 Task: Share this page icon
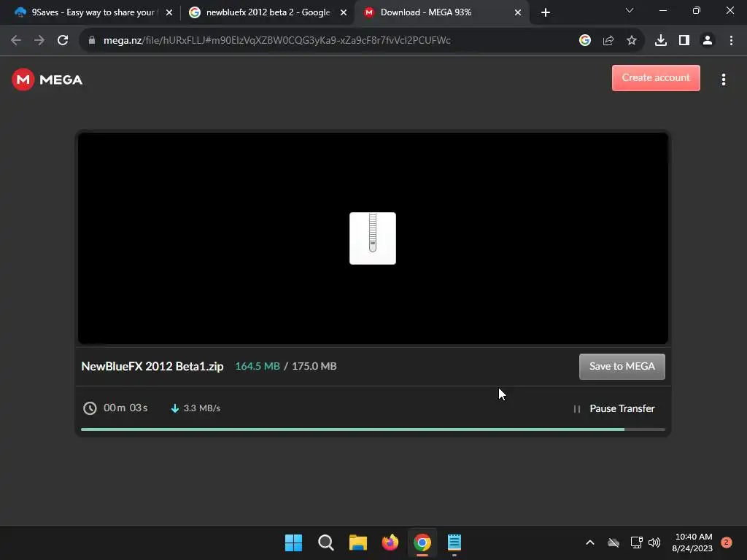coord(608,41)
